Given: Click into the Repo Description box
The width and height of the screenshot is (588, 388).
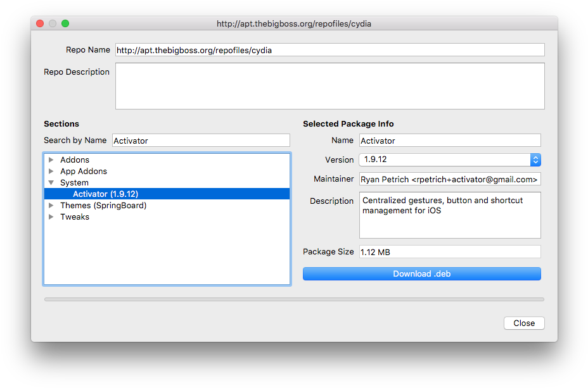Looking at the screenshot, I should 330,86.
